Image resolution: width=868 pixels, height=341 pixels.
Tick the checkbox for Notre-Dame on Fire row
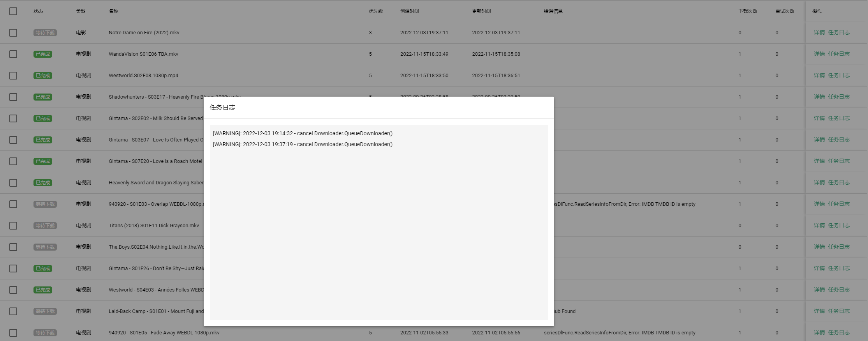point(13,33)
